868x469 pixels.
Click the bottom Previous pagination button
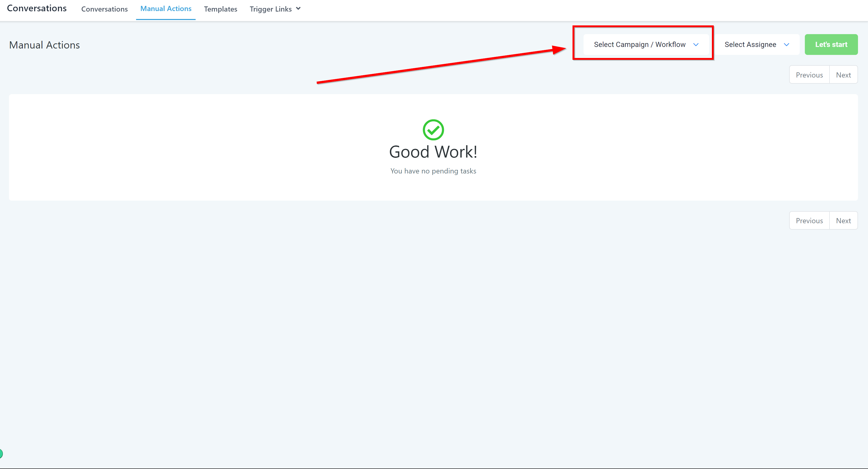(809, 221)
